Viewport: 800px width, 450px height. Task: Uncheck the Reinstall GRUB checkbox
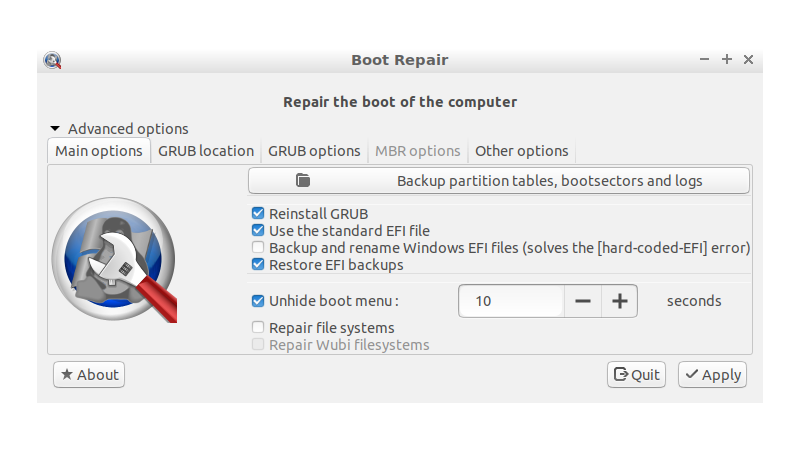pos(259,214)
